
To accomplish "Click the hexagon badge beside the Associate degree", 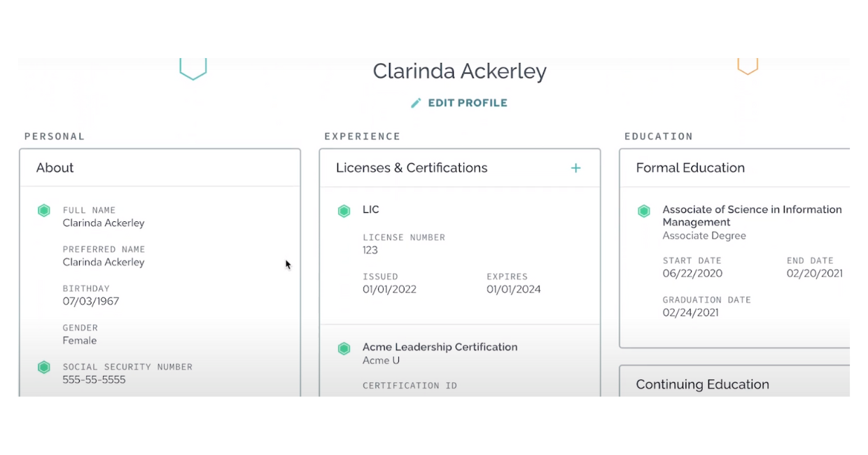I will coord(643,210).
